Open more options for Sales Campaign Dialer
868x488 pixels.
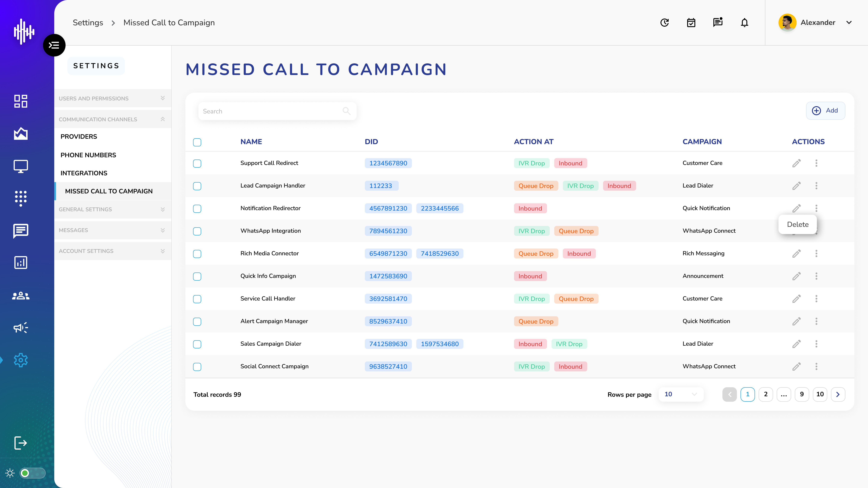coord(816,344)
